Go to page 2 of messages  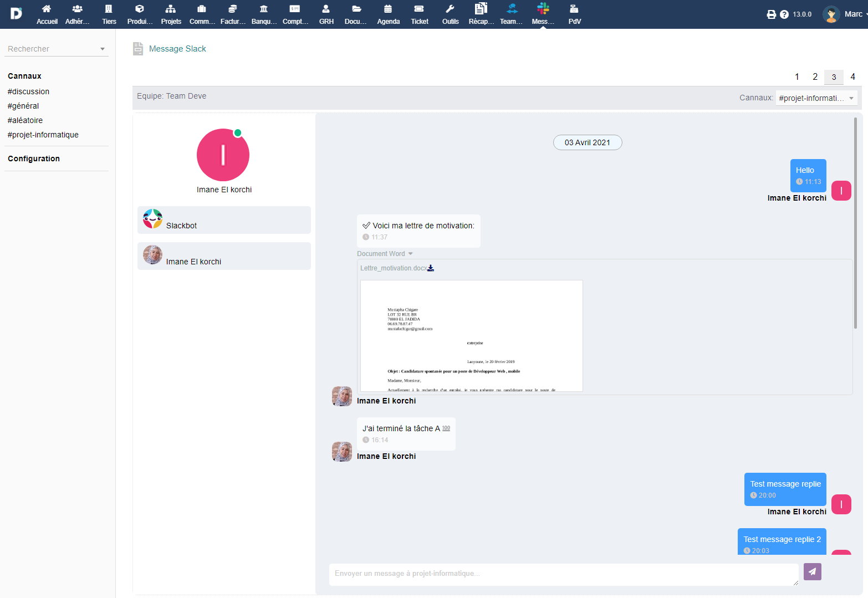tap(815, 77)
